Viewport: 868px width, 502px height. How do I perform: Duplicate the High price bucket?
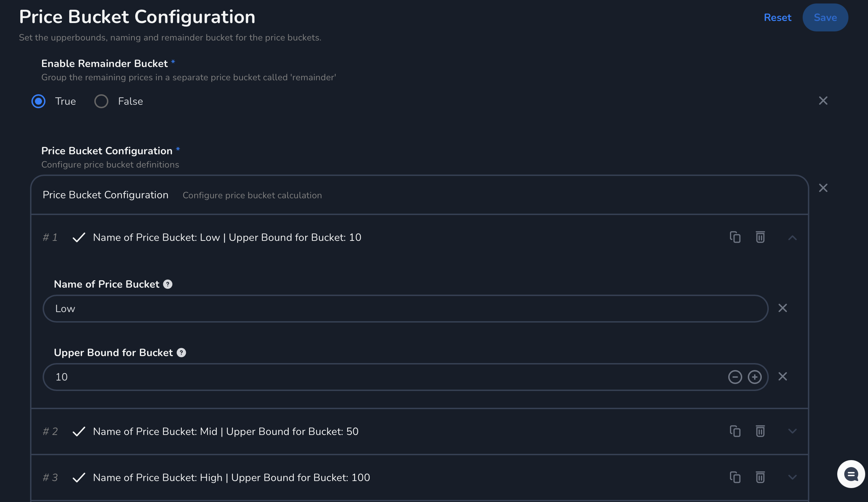735,478
